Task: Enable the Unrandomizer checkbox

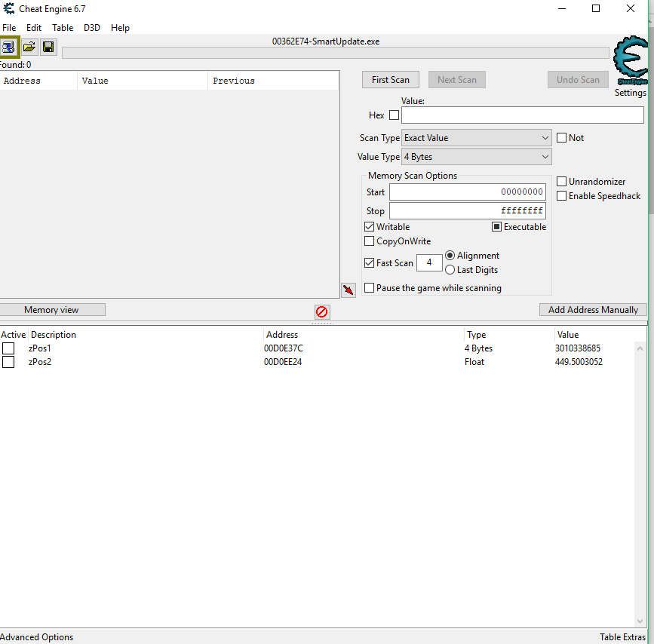Action: (562, 182)
